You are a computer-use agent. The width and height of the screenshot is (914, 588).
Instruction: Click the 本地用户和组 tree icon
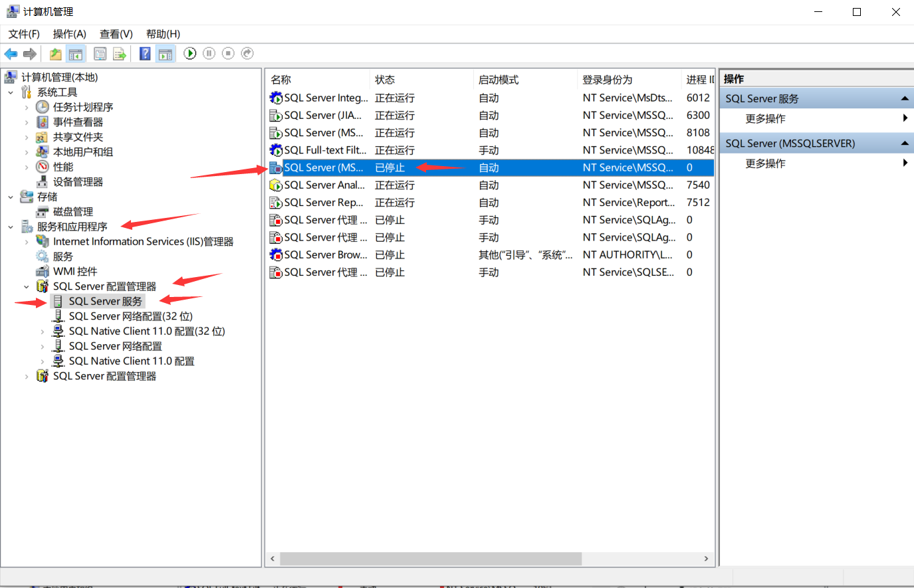coord(43,151)
